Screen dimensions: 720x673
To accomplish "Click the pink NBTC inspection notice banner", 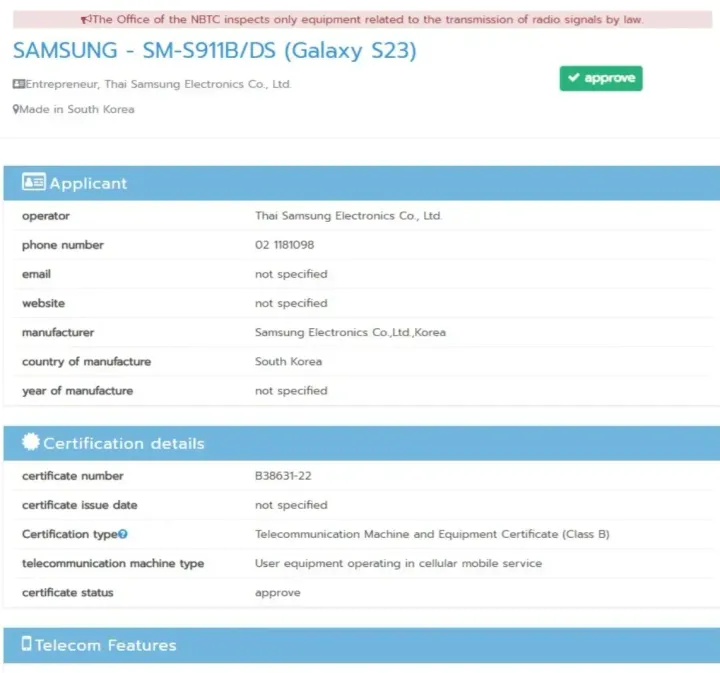I will pyautogui.click(x=360, y=20).
